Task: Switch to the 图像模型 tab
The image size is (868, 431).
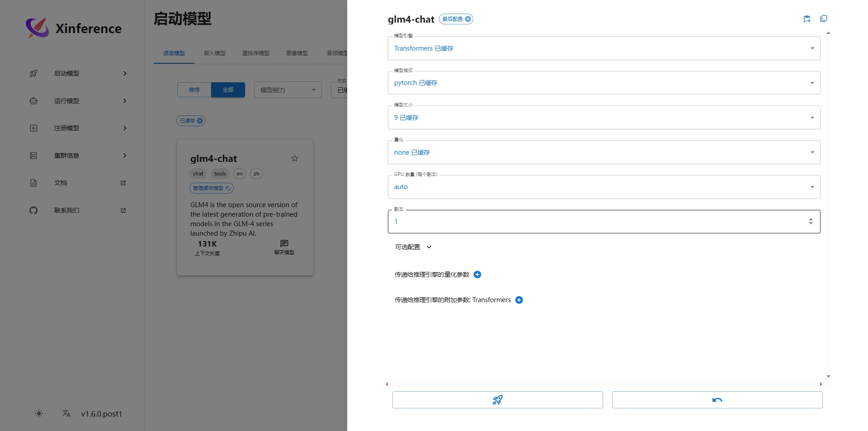Action: 297,53
